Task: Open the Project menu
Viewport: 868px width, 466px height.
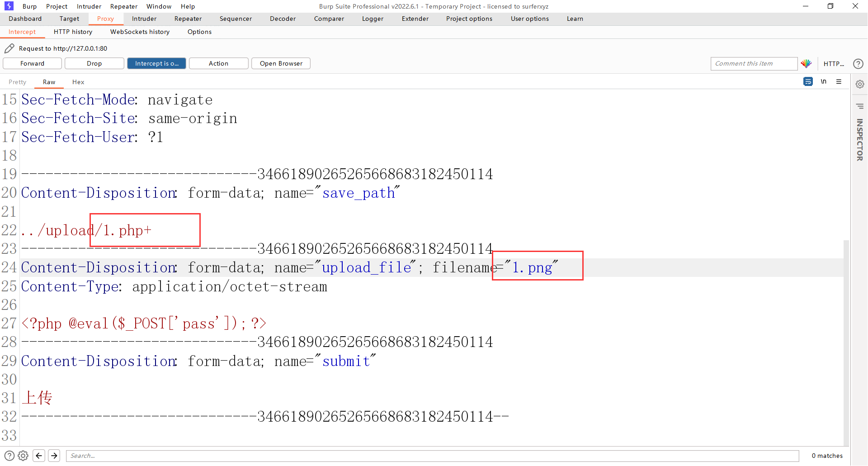Action: click(x=57, y=6)
